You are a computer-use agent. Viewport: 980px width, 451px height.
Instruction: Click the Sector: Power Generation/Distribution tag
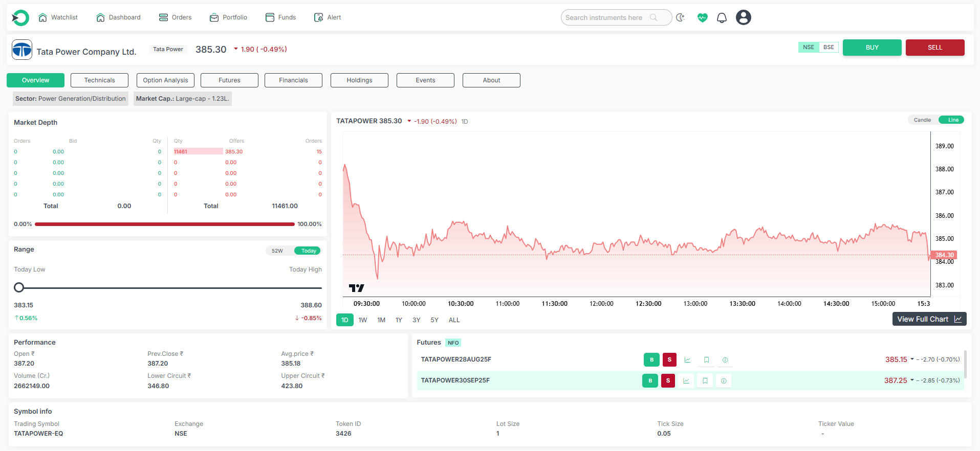pyautogui.click(x=71, y=99)
